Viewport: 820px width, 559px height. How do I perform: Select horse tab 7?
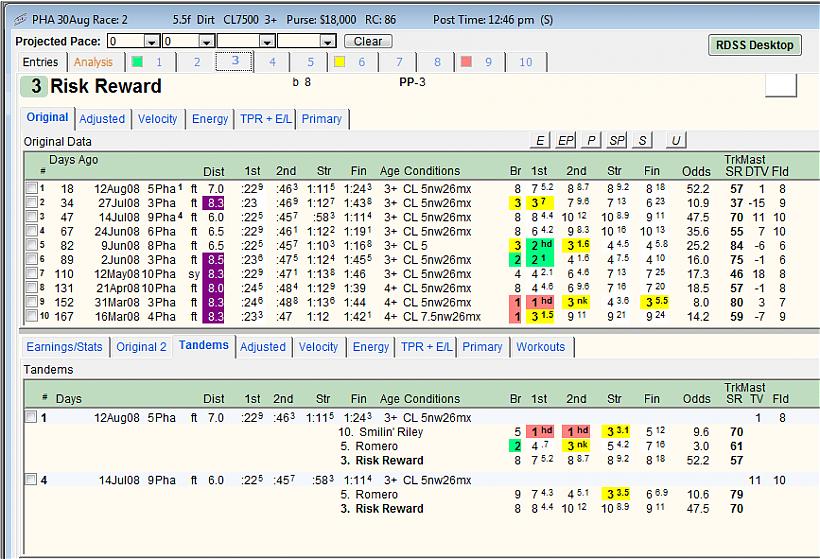[399, 62]
